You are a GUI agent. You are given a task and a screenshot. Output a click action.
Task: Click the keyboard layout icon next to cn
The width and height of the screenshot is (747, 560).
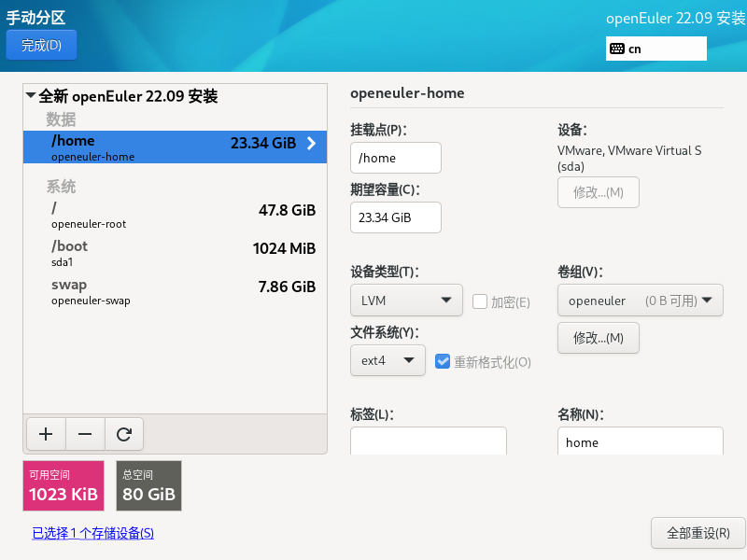click(617, 49)
